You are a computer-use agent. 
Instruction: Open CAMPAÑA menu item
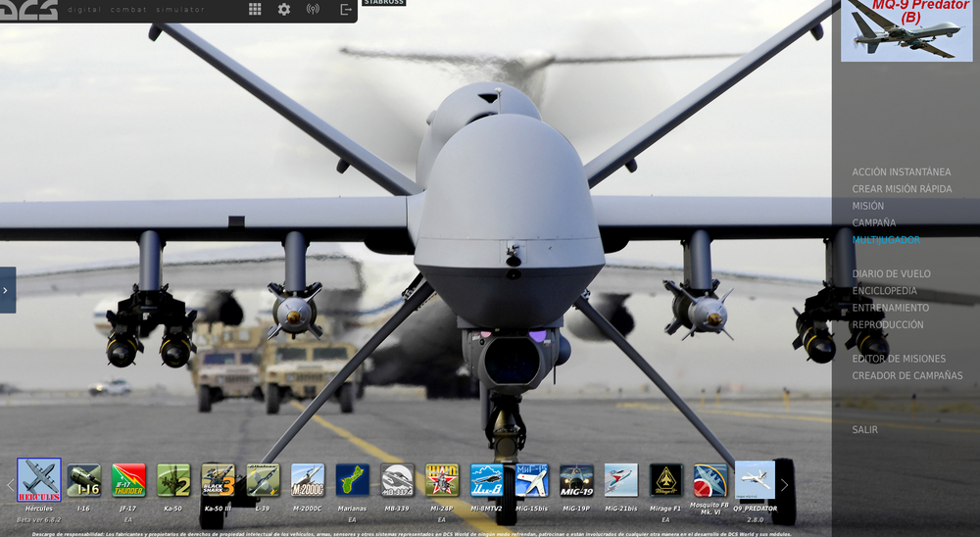tap(874, 222)
